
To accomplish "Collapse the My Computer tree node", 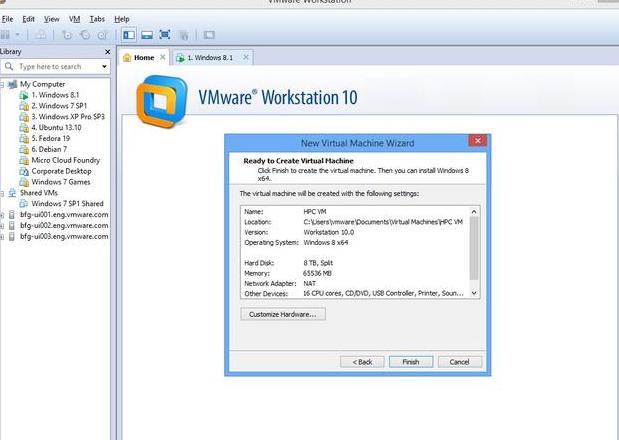I will click(x=2, y=84).
